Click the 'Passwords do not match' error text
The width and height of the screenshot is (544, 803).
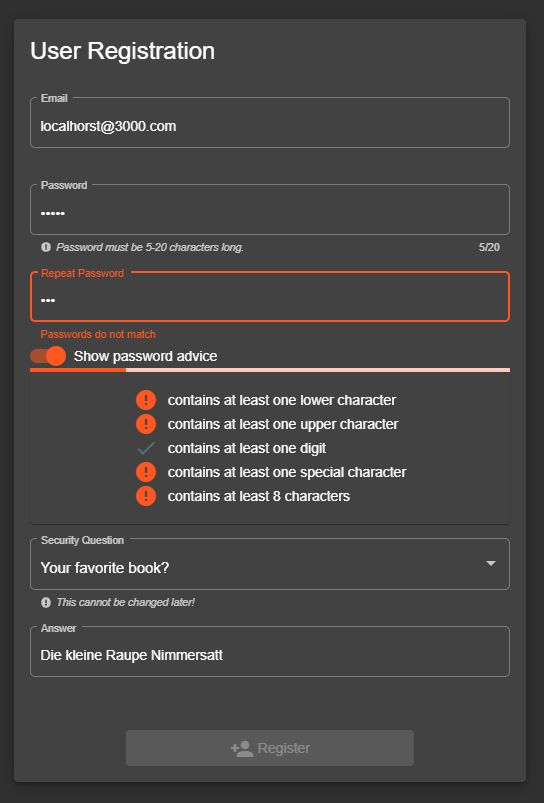click(98, 334)
